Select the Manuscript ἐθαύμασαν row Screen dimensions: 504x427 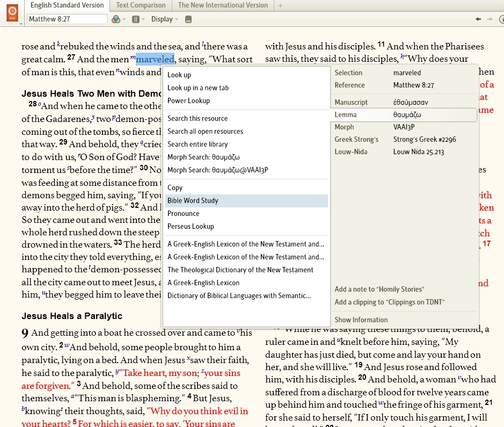pos(404,102)
